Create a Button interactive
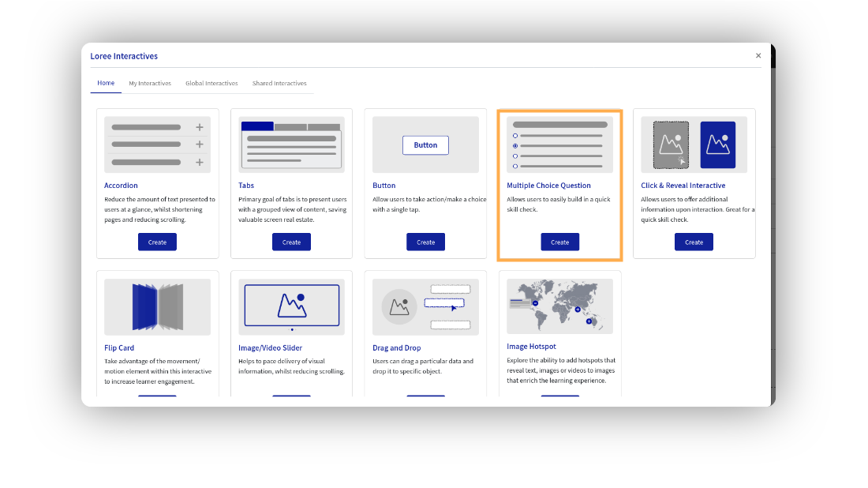 tap(425, 242)
